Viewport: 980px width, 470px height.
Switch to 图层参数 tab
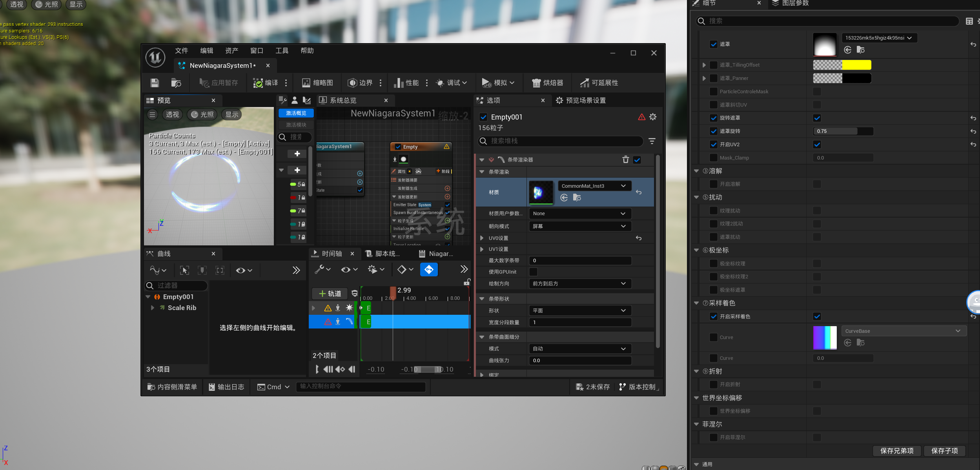click(791, 3)
